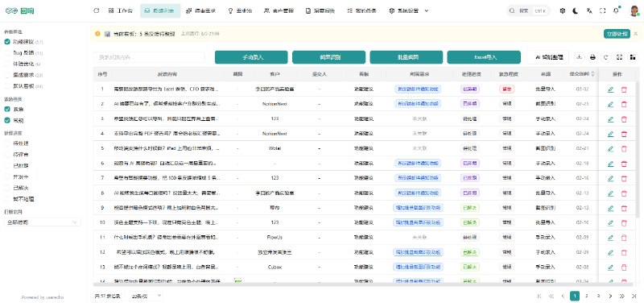Delete row 13 Cubox entry
Screen dimensions: 644x303
point(624,267)
